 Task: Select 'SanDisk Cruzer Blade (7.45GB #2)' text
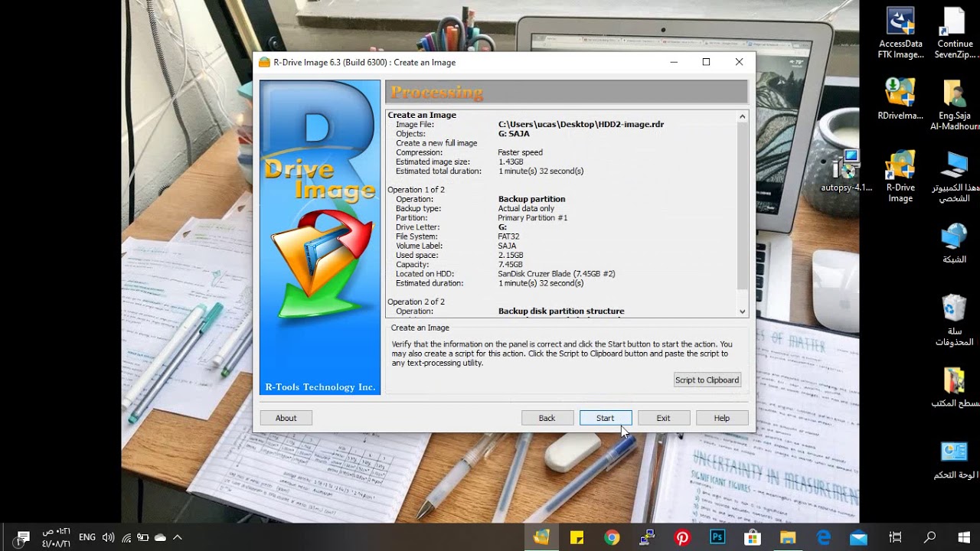tap(557, 274)
